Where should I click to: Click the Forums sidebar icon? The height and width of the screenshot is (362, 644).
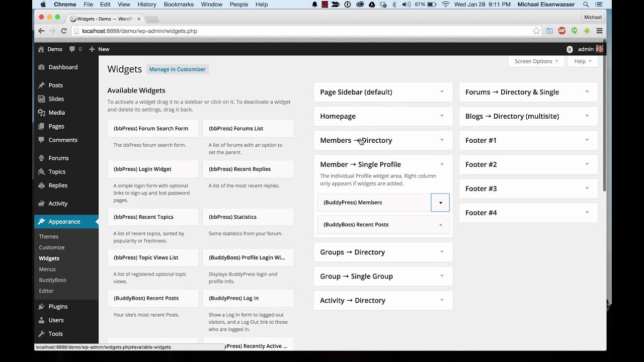(41, 158)
